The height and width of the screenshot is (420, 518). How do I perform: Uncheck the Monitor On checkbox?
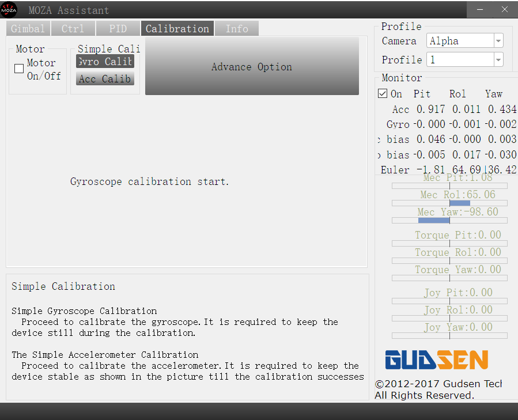click(x=383, y=93)
